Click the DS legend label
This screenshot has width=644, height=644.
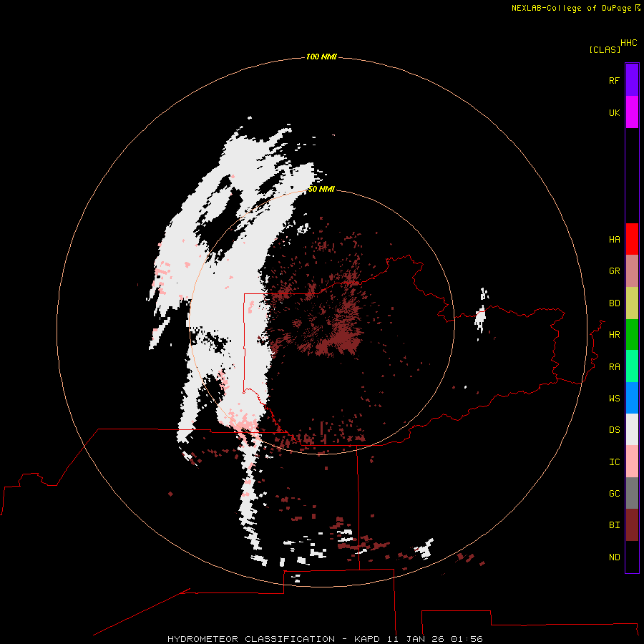tap(614, 430)
